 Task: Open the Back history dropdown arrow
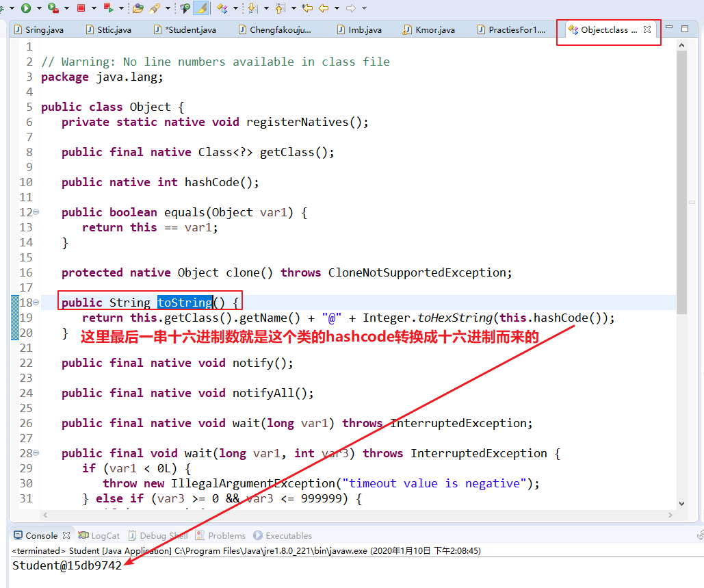[x=337, y=8]
